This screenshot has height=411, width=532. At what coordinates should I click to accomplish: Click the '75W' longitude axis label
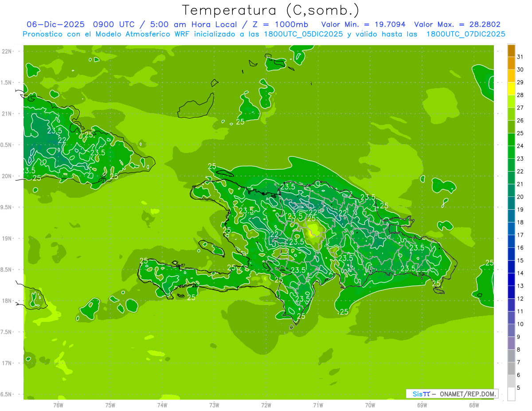click(x=110, y=405)
